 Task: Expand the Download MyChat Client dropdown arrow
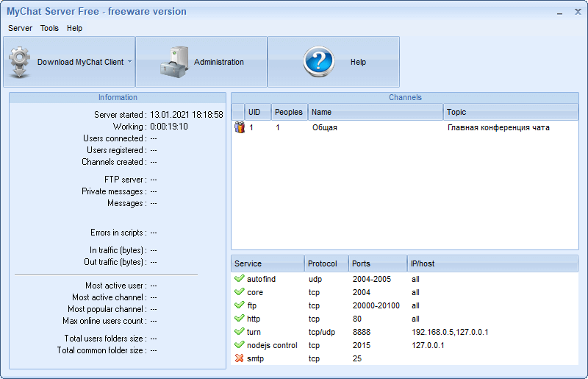pos(130,62)
